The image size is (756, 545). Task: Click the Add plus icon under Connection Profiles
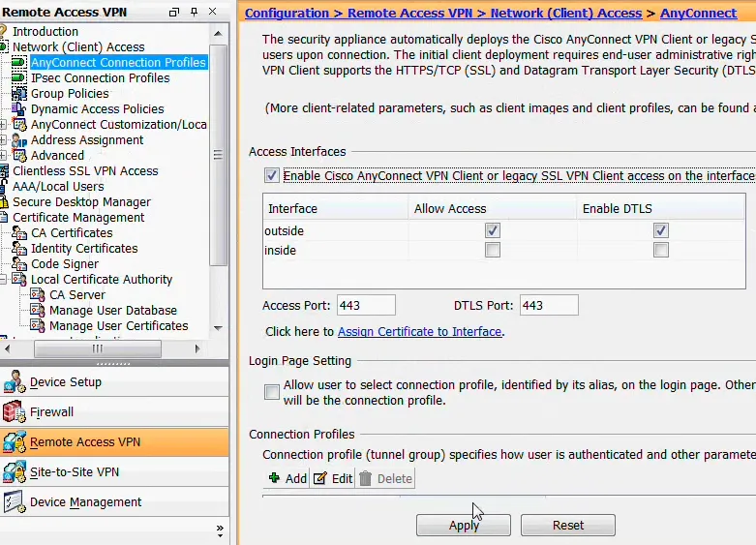click(x=274, y=478)
